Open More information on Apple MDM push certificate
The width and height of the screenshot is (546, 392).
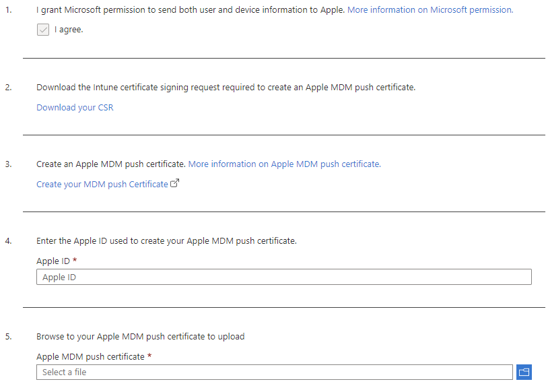tap(285, 164)
